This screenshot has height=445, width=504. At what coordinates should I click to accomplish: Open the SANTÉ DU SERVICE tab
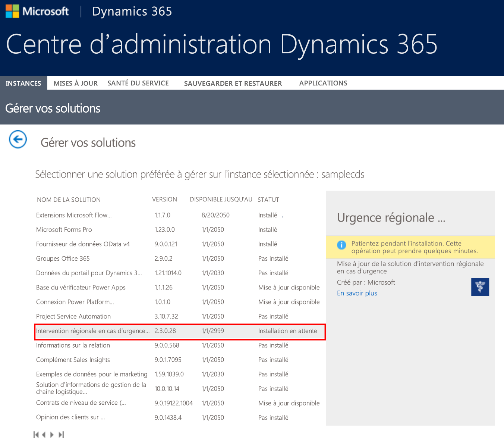click(x=138, y=83)
